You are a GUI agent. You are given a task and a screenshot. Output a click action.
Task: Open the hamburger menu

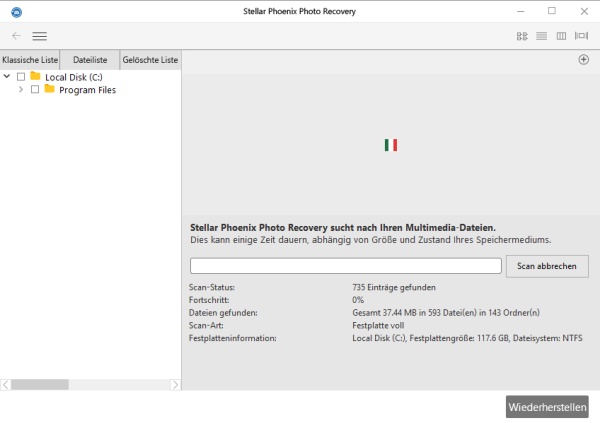pyautogui.click(x=39, y=36)
